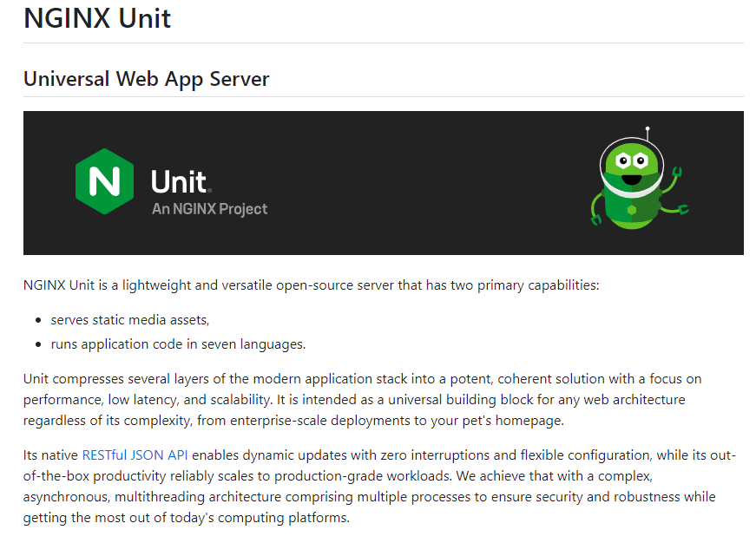Click the green NGINX hexagon N logo
The image size is (756, 543).
[x=105, y=181]
